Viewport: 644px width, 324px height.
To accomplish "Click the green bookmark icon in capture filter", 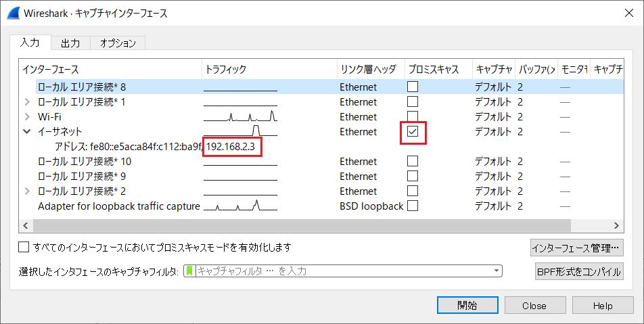I will pos(189,271).
